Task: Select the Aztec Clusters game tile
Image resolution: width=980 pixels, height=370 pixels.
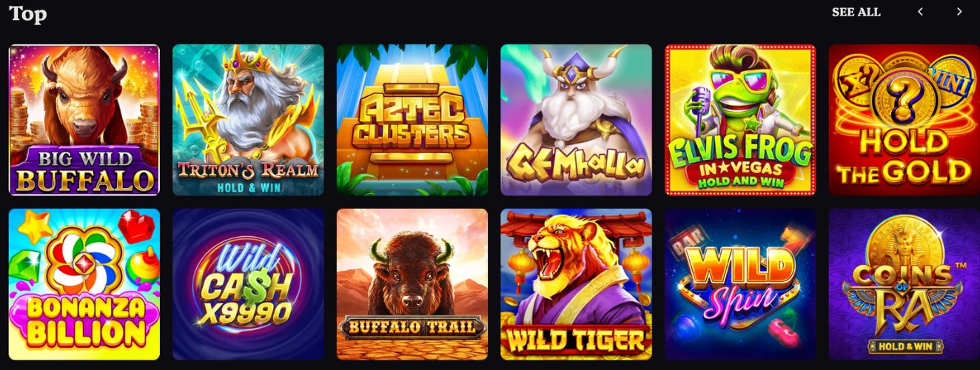Action: [412, 120]
